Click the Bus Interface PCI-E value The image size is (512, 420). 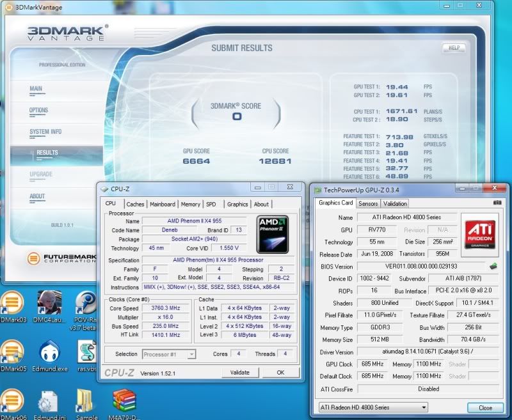tap(463, 290)
